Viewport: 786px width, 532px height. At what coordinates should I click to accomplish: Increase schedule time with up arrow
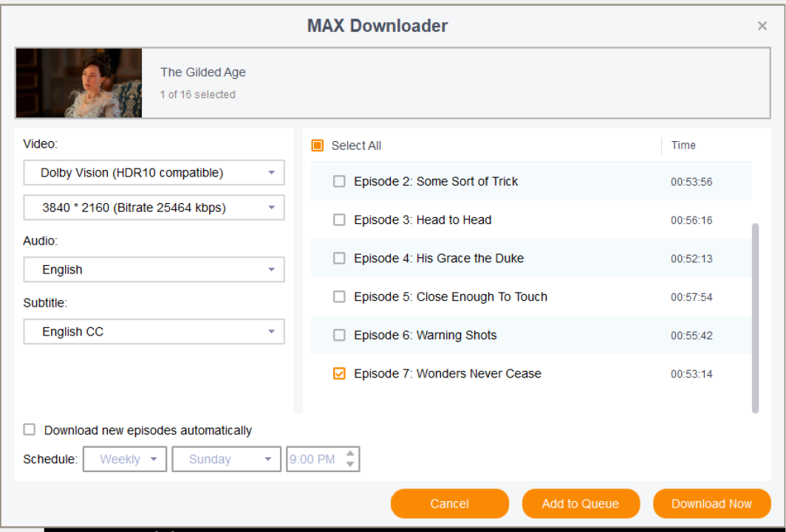coord(350,454)
